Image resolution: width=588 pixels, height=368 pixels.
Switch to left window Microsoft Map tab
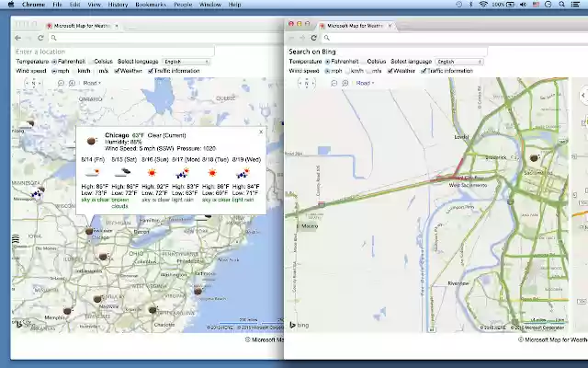82,26
